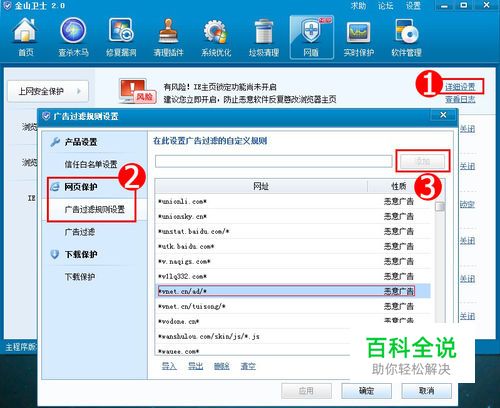
Task: Click the 清空 clear-all link
Action: [248, 366]
